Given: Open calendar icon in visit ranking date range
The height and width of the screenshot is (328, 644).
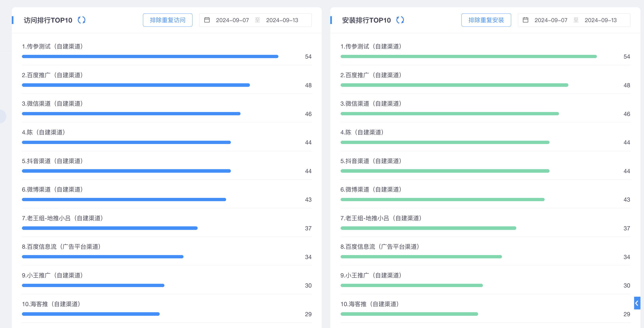Looking at the screenshot, I should [207, 20].
